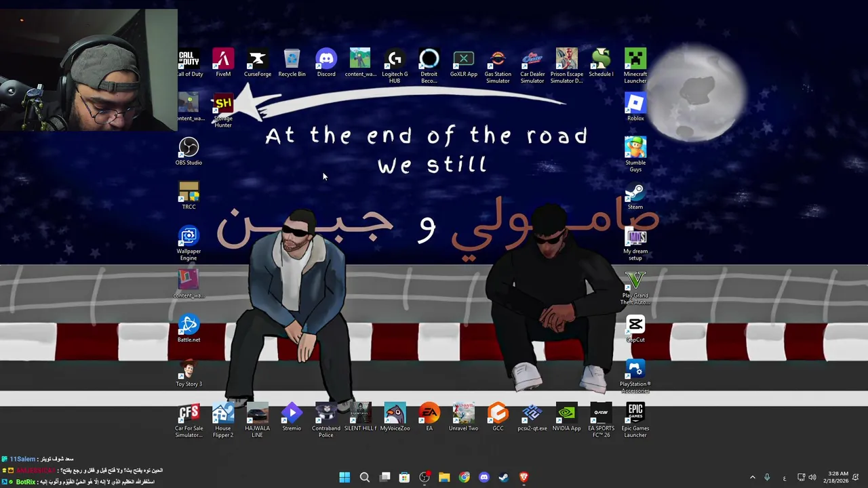Expand the hidden system tray icons chevron
868x488 pixels.
pyautogui.click(x=752, y=477)
